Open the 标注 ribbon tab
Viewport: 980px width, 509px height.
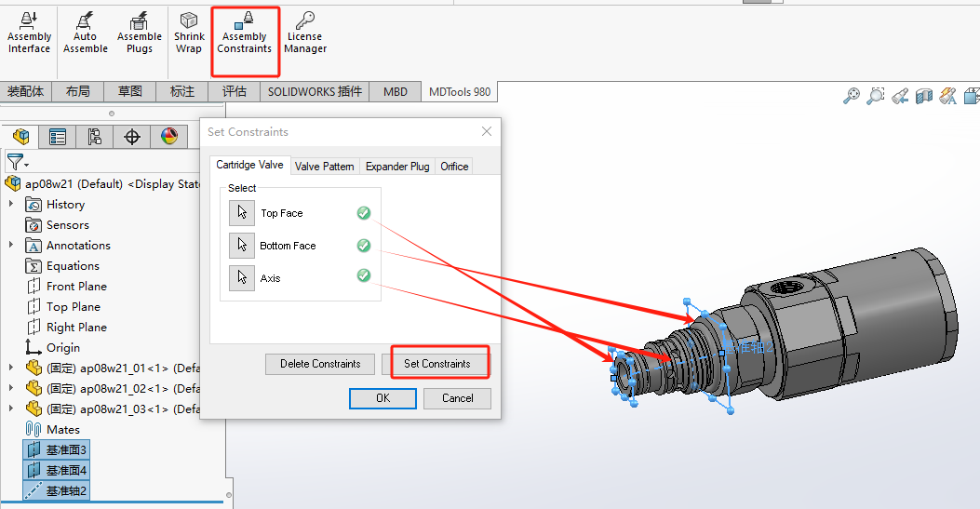coord(182,91)
